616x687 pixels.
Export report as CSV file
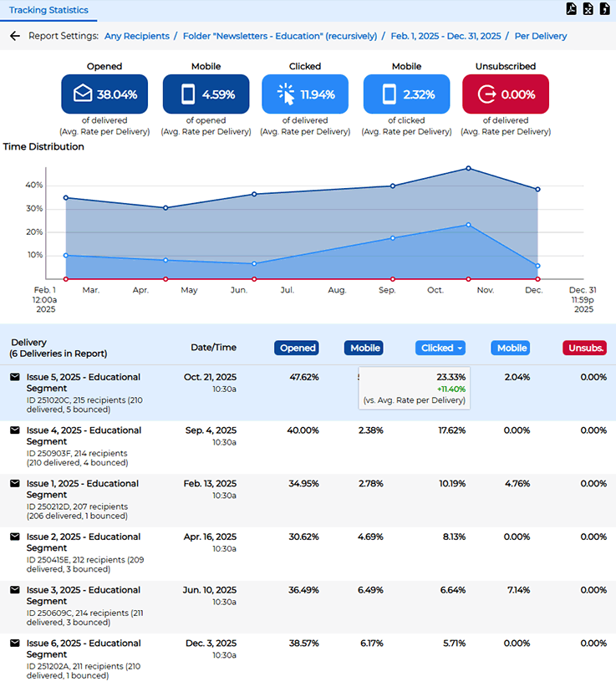(x=605, y=9)
